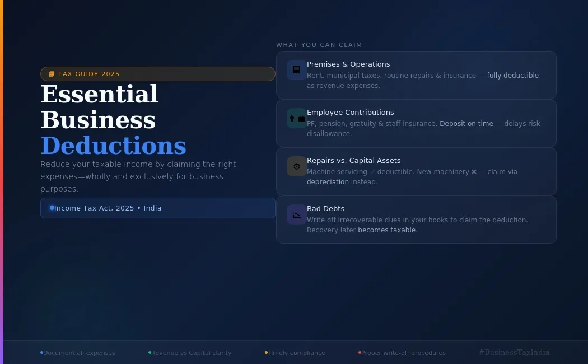This screenshot has height=364, width=588.
Task: Click the Bad Debts card title
Action: click(325, 209)
